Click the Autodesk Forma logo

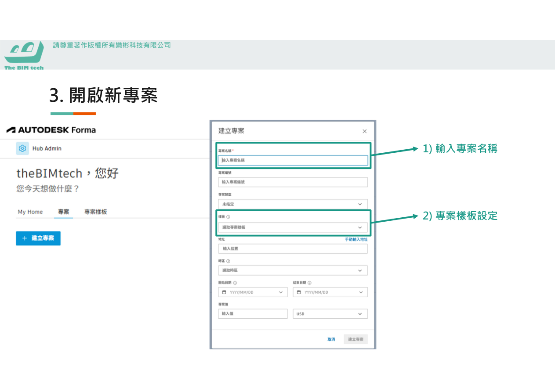pyautogui.click(x=51, y=130)
